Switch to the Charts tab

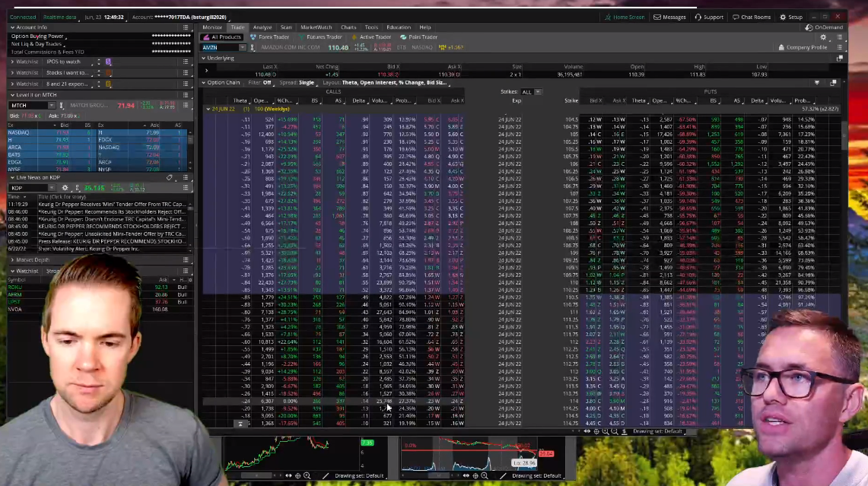pos(348,27)
